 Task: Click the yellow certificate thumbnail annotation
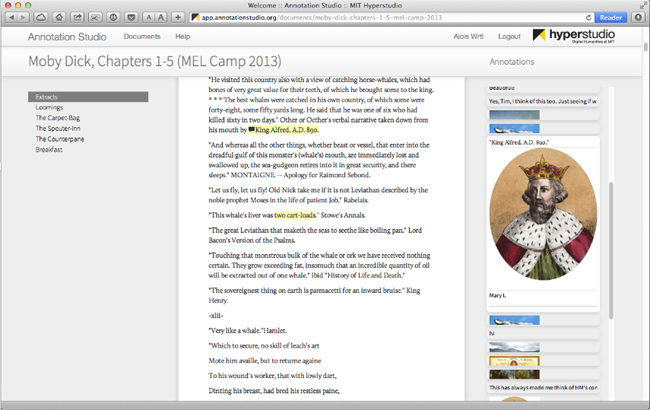[x=514, y=361]
